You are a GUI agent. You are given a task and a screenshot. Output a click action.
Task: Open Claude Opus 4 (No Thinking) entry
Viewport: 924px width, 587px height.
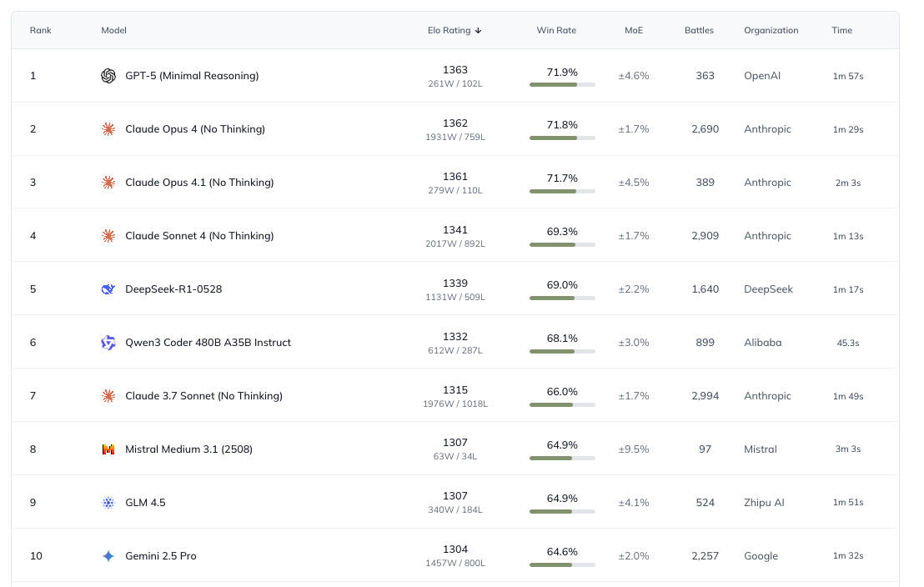[x=195, y=129]
